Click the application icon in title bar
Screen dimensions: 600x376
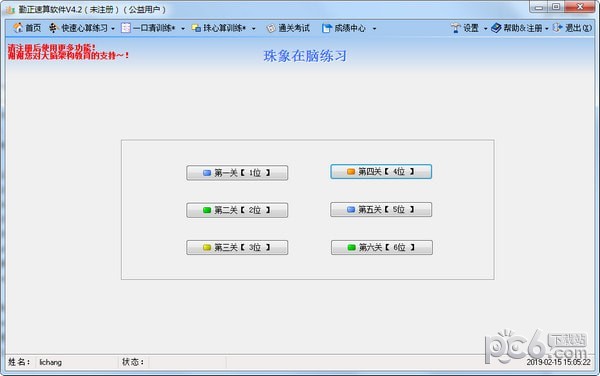10,9
